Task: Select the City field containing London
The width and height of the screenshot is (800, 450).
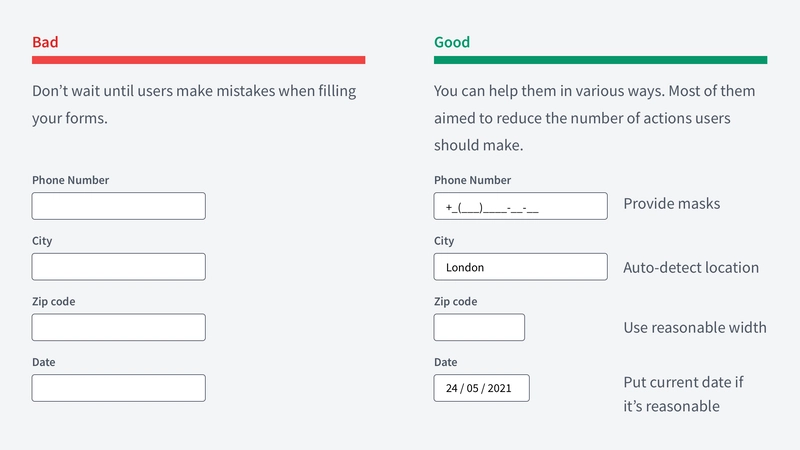Action: pyautogui.click(x=520, y=267)
